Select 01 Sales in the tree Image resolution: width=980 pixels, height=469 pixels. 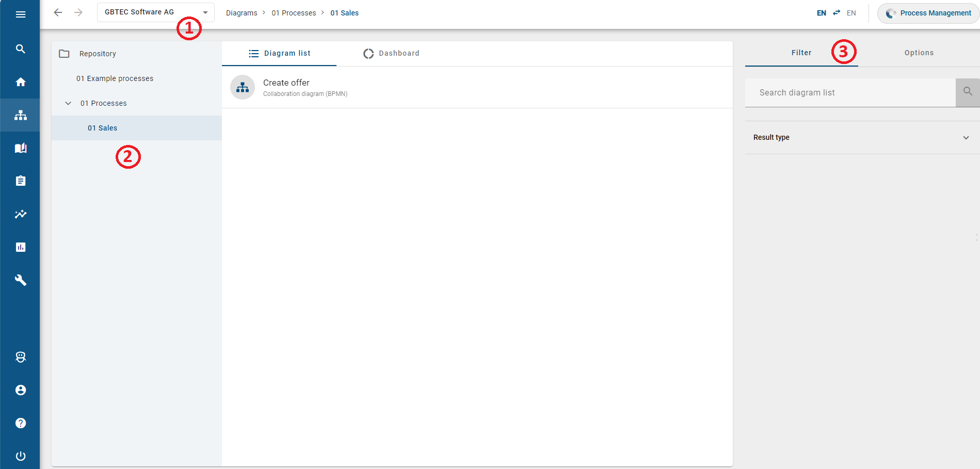pyautogui.click(x=137, y=128)
